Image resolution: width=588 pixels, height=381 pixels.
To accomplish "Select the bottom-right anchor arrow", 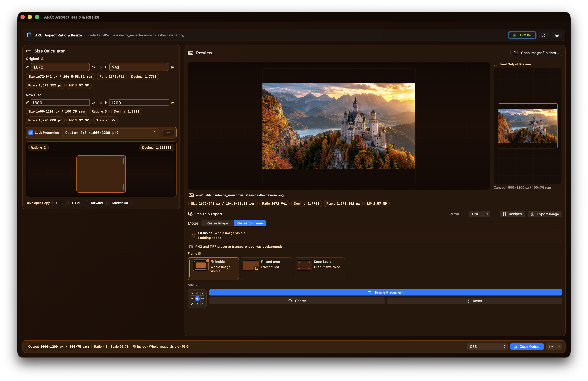I will point(202,304).
